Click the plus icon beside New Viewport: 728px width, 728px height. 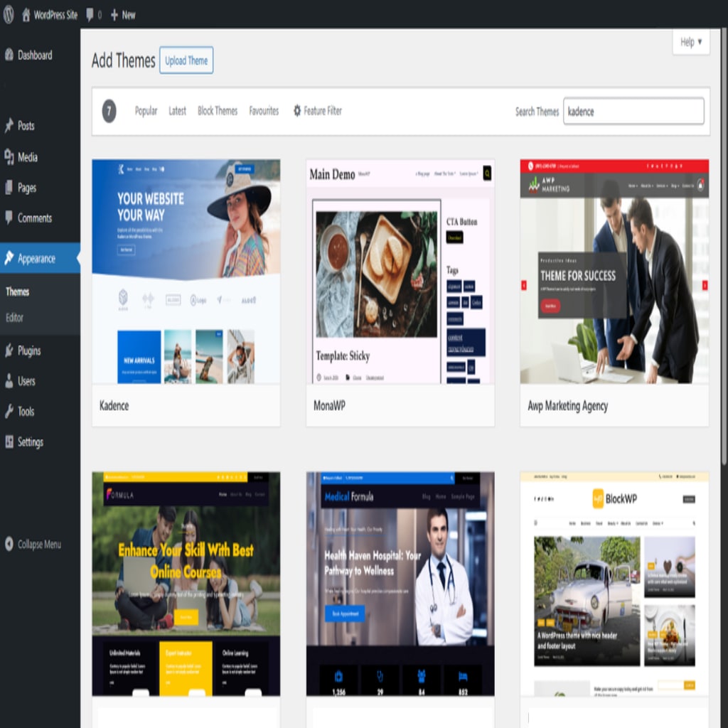click(x=114, y=16)
